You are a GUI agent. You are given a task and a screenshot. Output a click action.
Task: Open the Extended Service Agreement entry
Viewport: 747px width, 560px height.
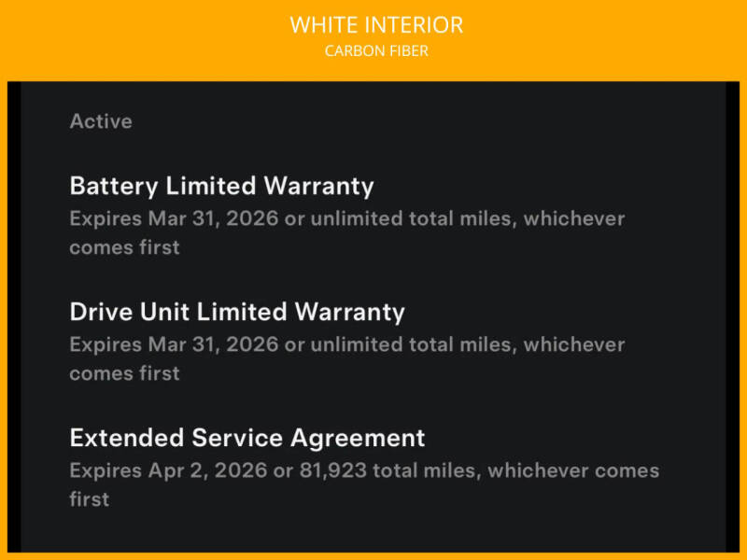point(247,437)
